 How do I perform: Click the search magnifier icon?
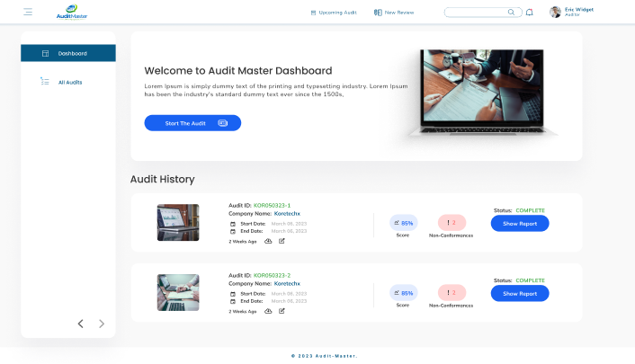click(512, 13)
